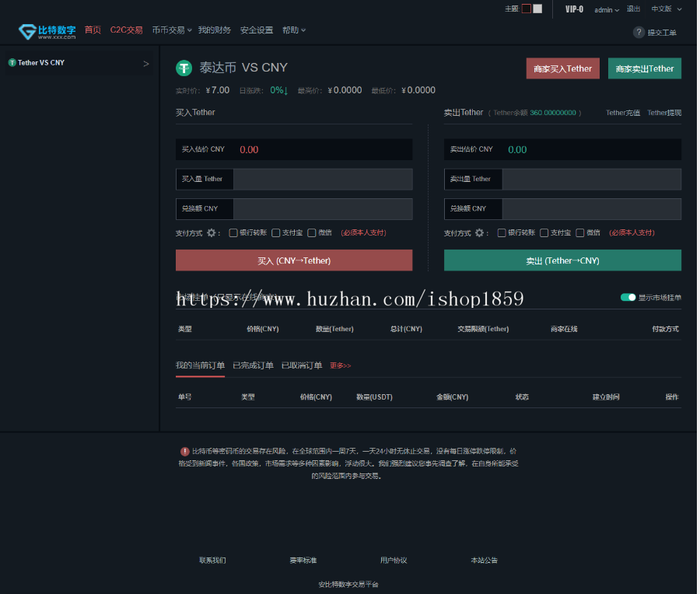This screenshot has height=594, width=700.
Task: Tick the buy-side 银行转账 checkbox
Action: (233, 232)
